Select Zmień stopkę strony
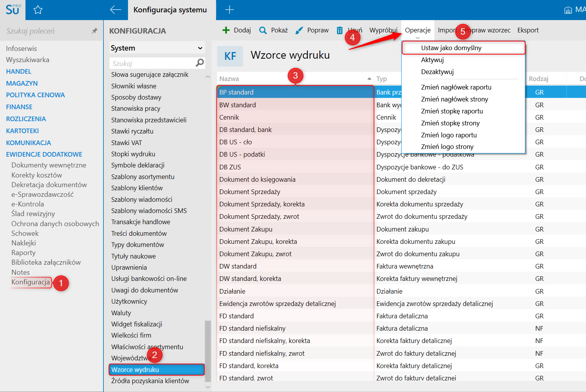This screenshot has height=392, width=586. (x=464, y=123)
